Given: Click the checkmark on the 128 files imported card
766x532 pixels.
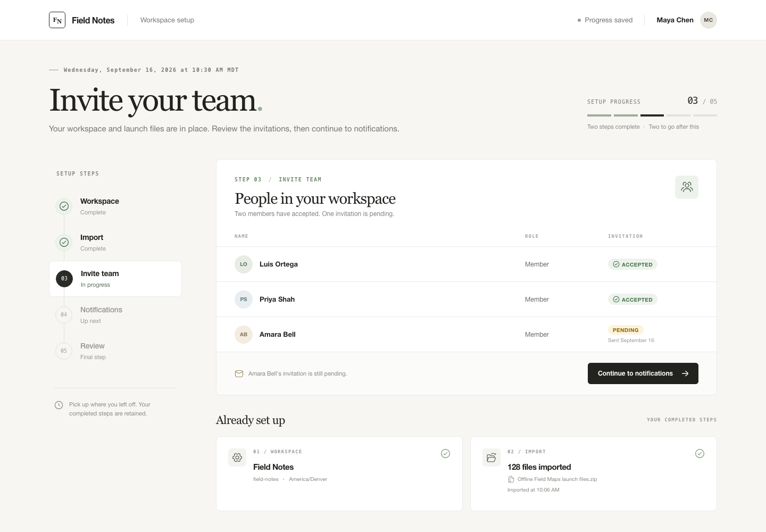Looking at the screenshot, I should coord(700,453).
